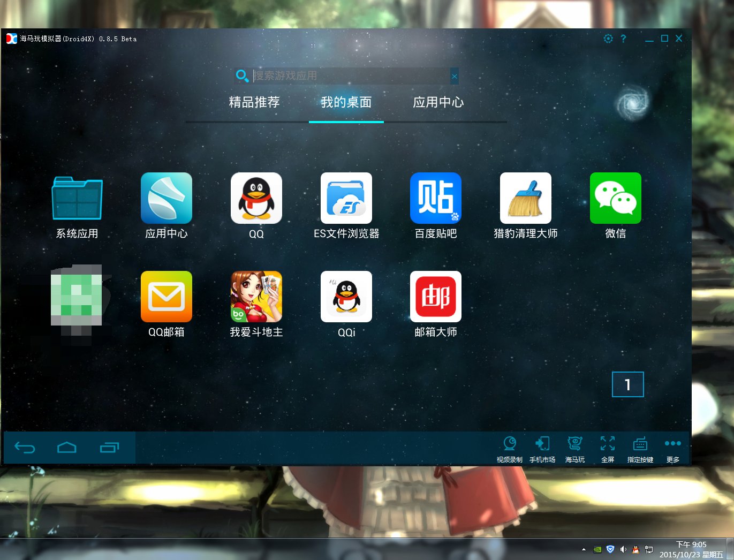Select page indicator 1
The height and width of the screenshot is (560, 734).
628,384
